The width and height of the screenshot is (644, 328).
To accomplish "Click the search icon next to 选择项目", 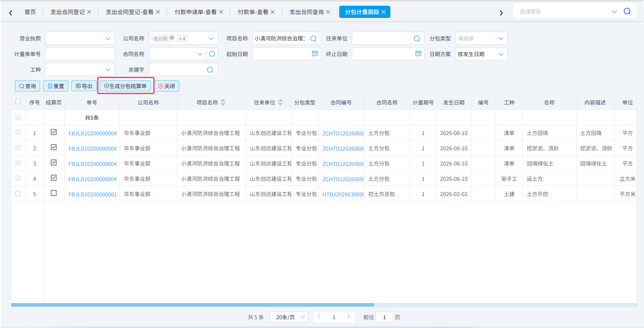I will coord(627,11).
